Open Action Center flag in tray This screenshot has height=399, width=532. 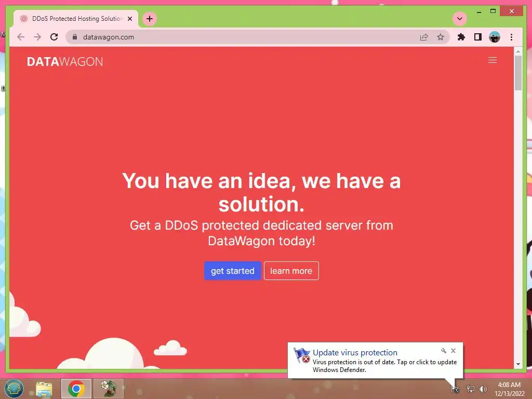pyautogui.click(x=455, y=389)
